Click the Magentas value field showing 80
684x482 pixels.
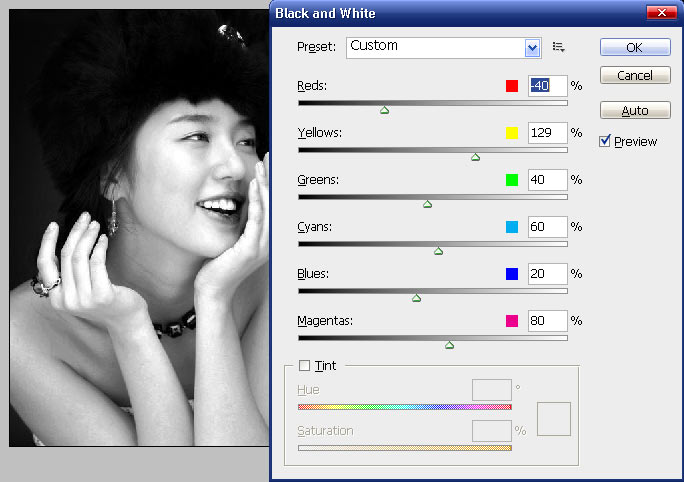pyautogui.click(x=547, y=321)
